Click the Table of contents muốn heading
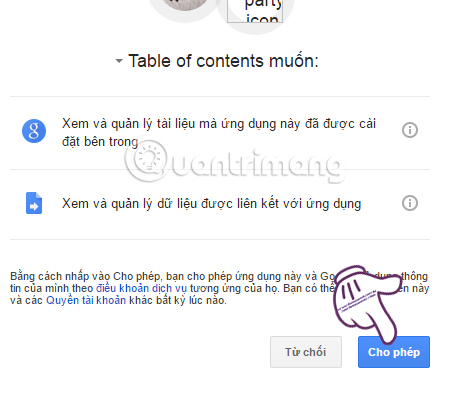 click(223, 61)
